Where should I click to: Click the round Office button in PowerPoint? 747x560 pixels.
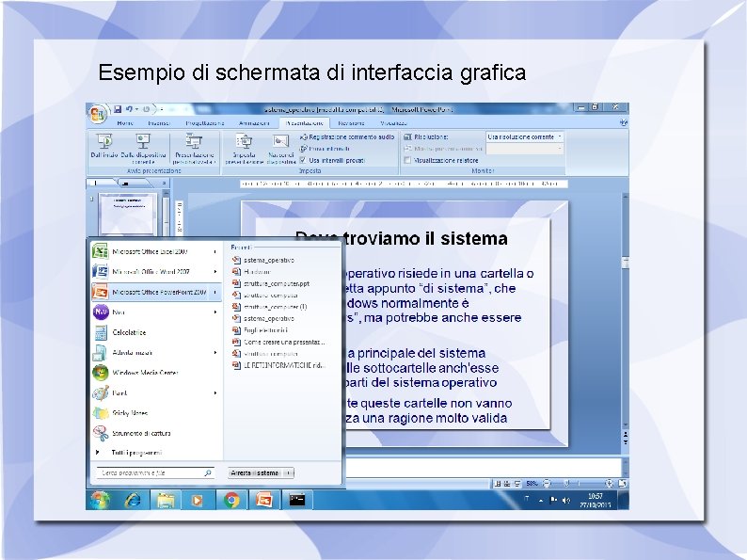pos(97,114)
